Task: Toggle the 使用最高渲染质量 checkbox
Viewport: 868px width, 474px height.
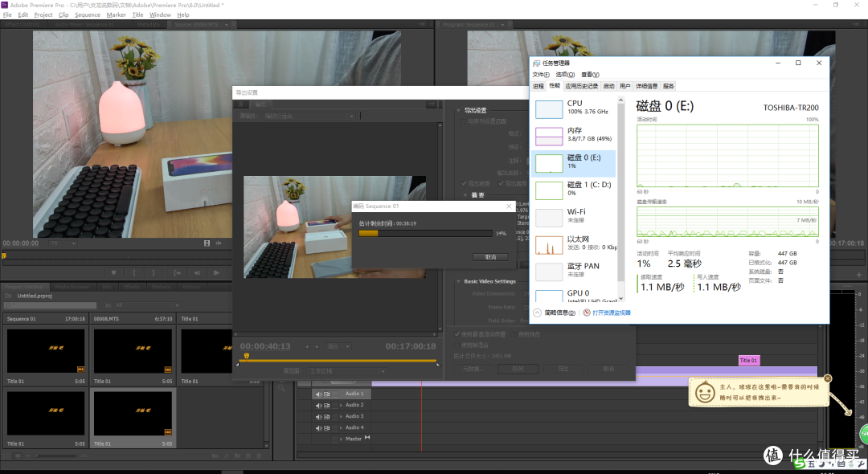Action: [x=457, y=334]
